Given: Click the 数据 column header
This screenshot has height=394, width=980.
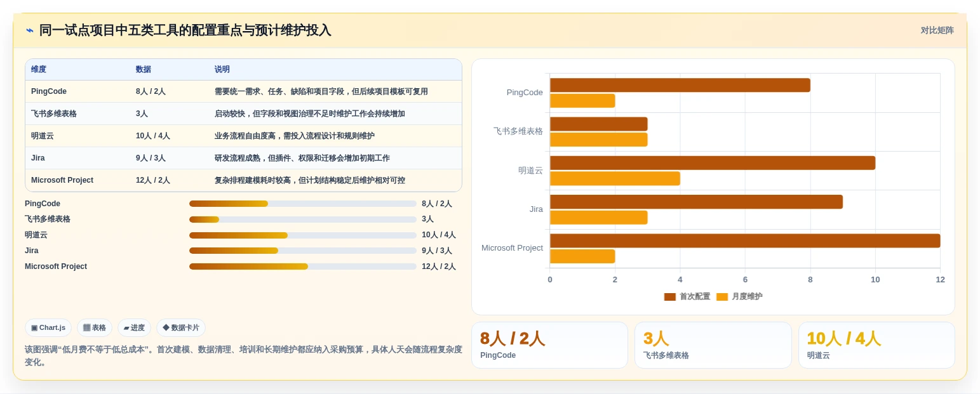Looking at the screenshot, I should click(x=144, y=70).
